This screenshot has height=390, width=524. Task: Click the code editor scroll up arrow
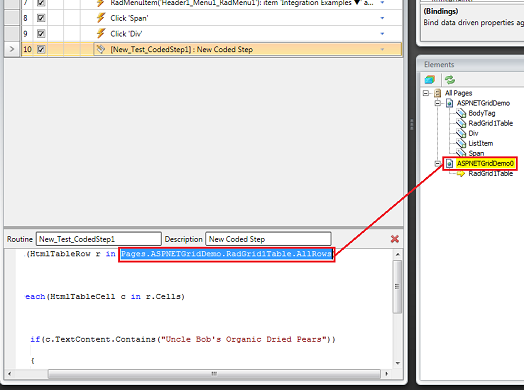[397, 254]
